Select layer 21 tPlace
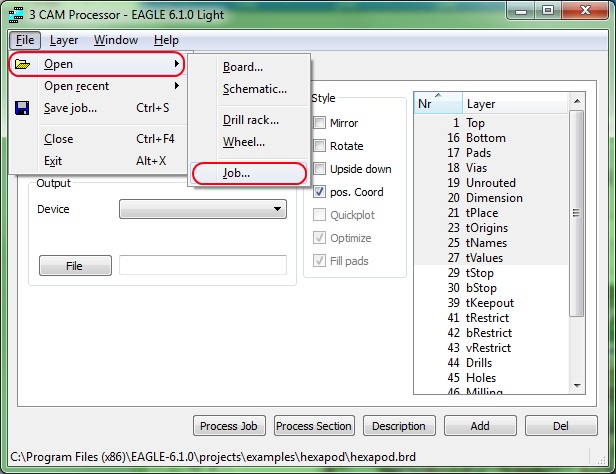The image size is (616, 474). point(491,212)
